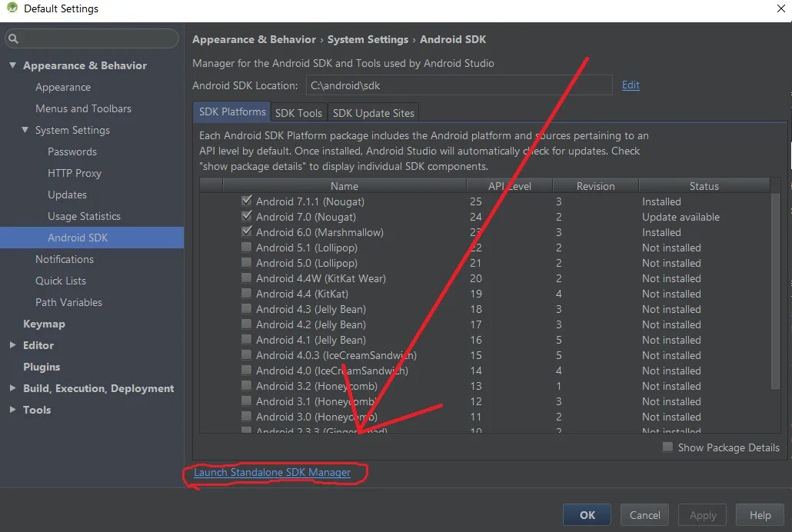Enable Show Package Details checkbox
792x532 pixels.
(667, 447)
